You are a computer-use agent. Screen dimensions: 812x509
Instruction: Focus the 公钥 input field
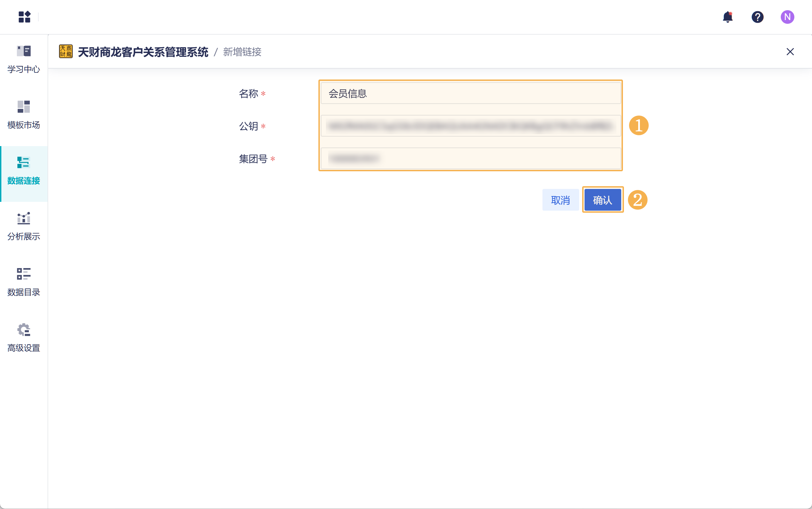(470, 126)
